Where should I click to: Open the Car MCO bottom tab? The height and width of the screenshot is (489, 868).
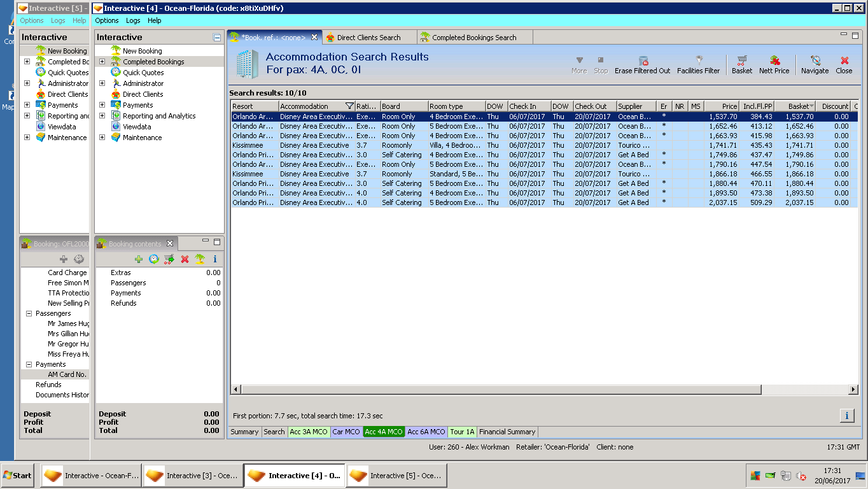coord(346,432)
